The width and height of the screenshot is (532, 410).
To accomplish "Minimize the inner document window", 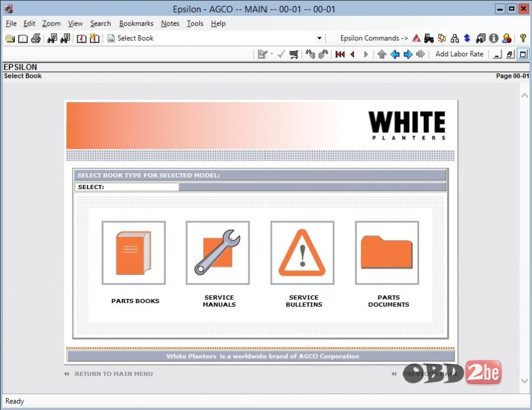I will pyautogui.click(x=497, y=54).
